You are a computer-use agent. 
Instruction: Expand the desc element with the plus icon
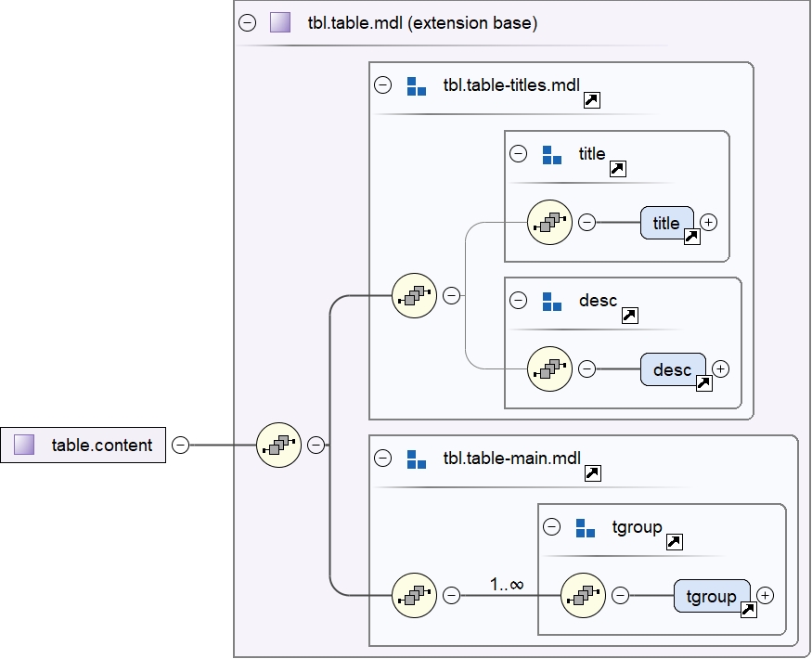click(x=722, y=369)
